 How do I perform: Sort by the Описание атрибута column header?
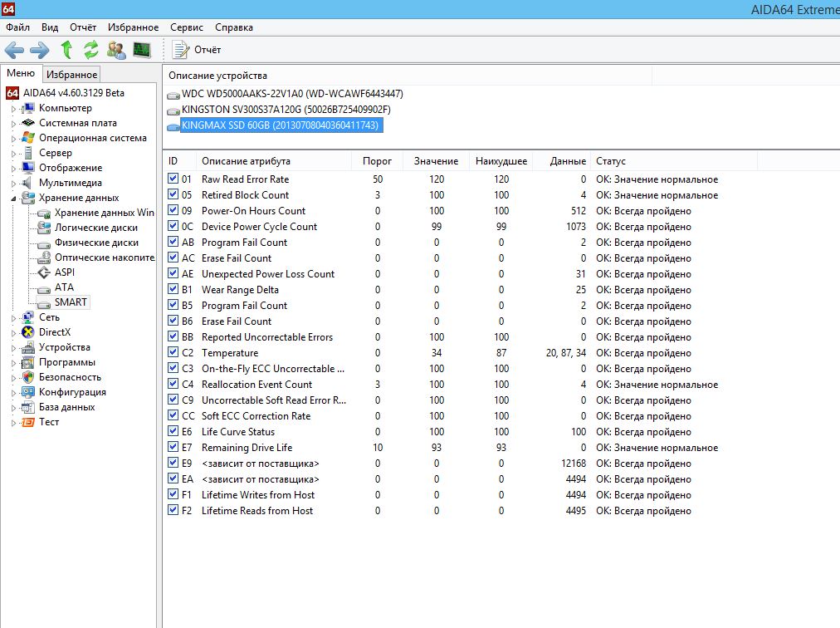coord(274,161)
